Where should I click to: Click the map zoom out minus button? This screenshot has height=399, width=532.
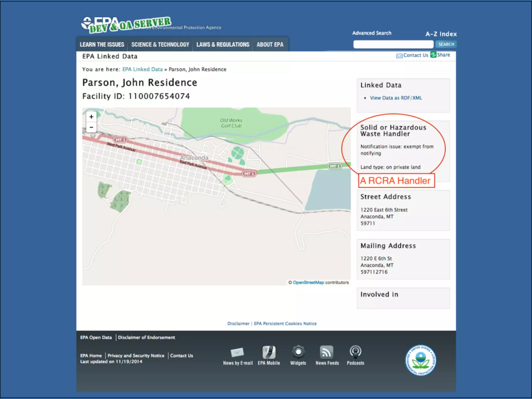pyautogui.click(x=91, y=127)
